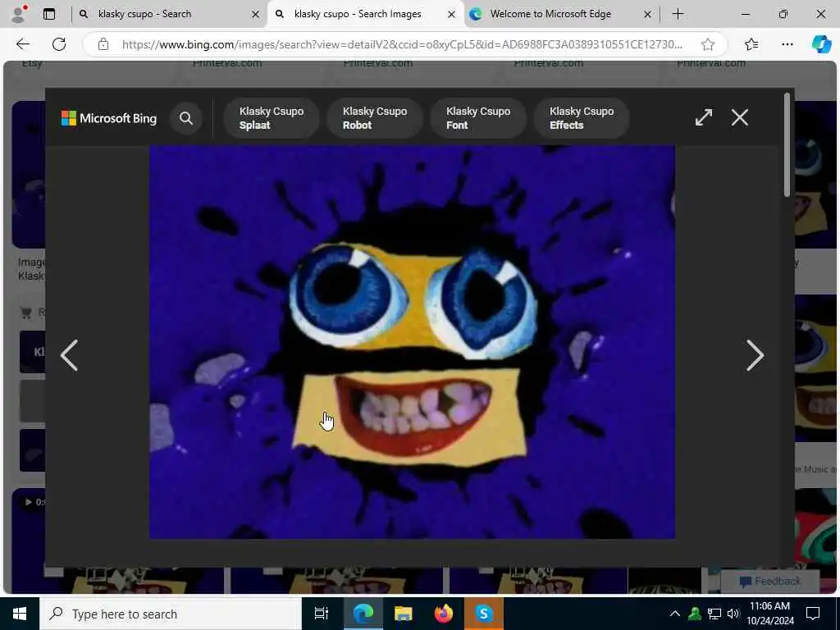840x630 pixels.
Task: Switch to Welcome to Microsoft Edge tab
Action: coord(561,14)
